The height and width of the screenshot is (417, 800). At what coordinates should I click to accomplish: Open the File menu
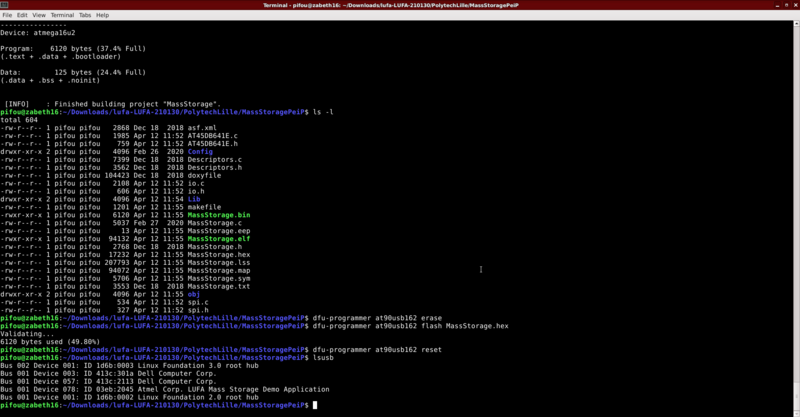8,16
